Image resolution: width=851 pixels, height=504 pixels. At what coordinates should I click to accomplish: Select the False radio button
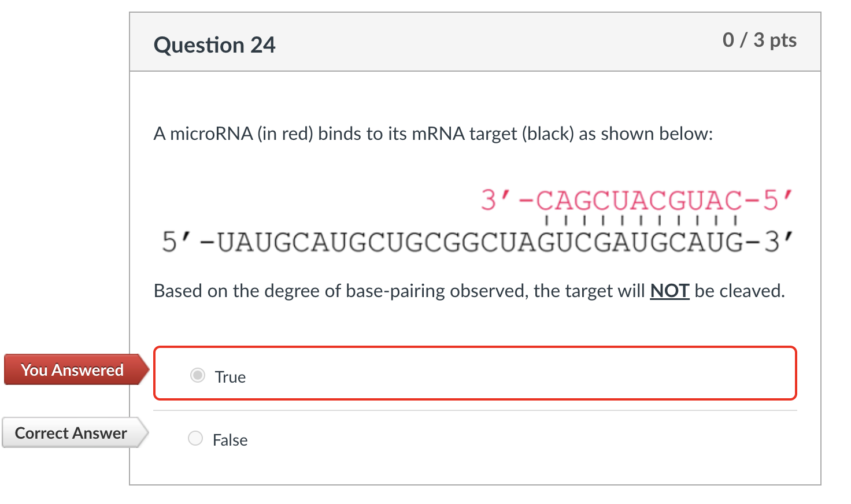[x=195, y=438]
